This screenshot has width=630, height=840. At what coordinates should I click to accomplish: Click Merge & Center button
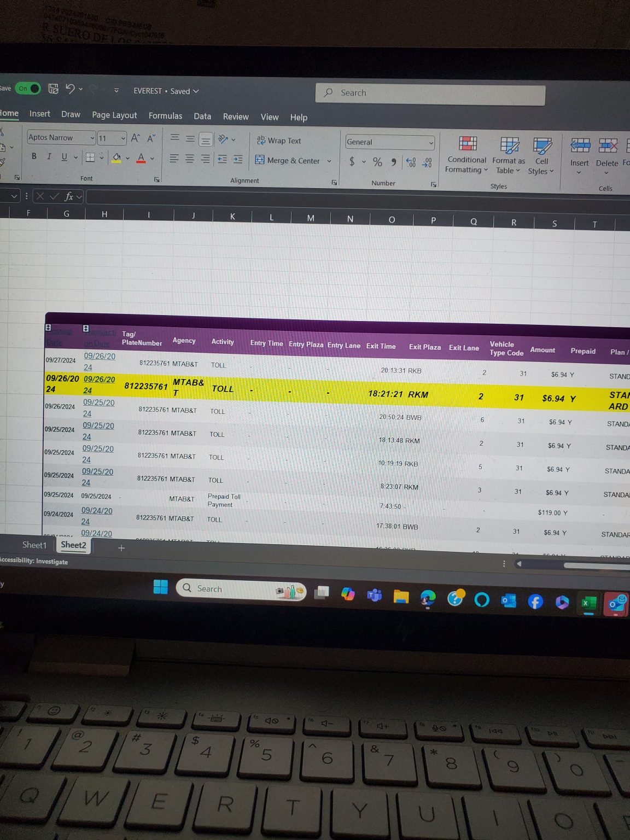(288, 160)
